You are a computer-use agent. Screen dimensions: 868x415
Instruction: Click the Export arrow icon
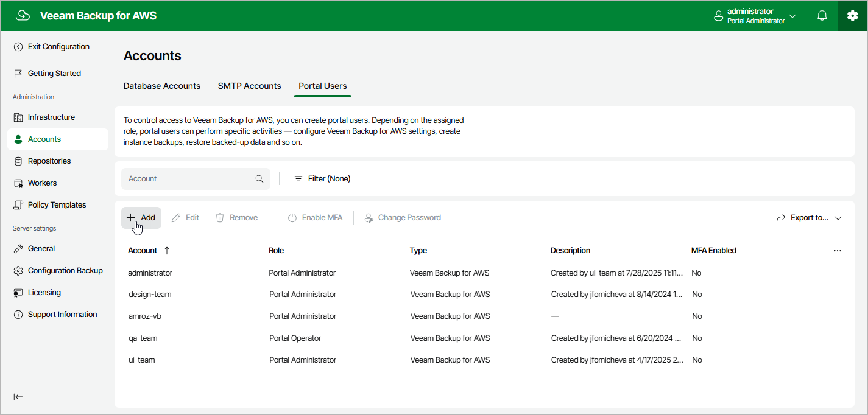(x=781, y=218)
